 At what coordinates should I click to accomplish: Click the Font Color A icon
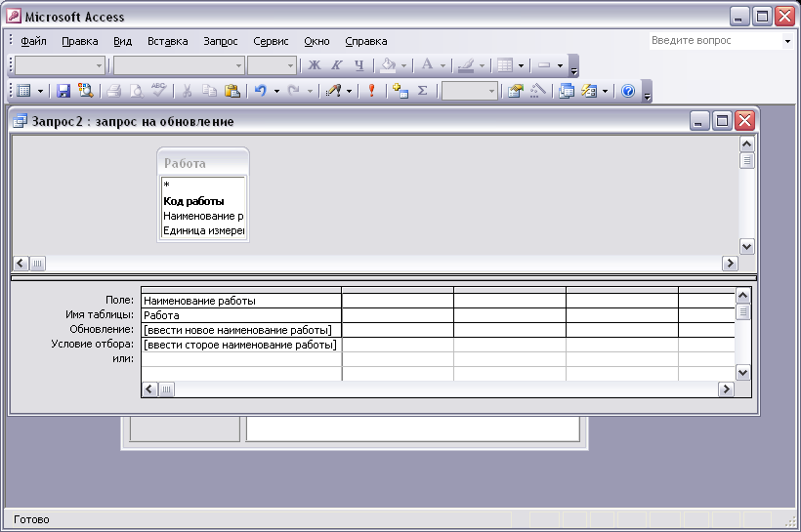tap(427, 64)
